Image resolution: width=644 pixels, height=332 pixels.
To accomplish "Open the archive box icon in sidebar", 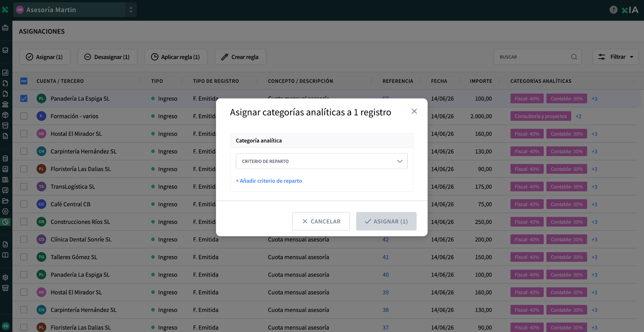I will pyautogui.click(x=5, y=125).
